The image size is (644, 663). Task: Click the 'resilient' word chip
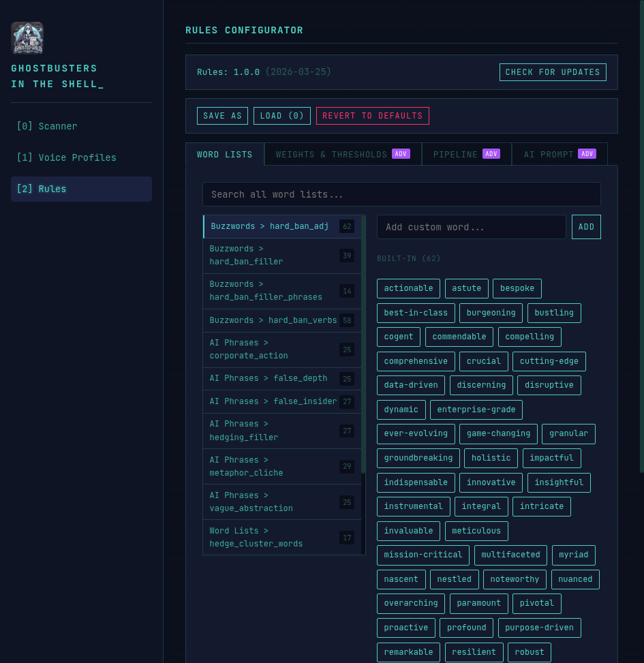point(474,652)
